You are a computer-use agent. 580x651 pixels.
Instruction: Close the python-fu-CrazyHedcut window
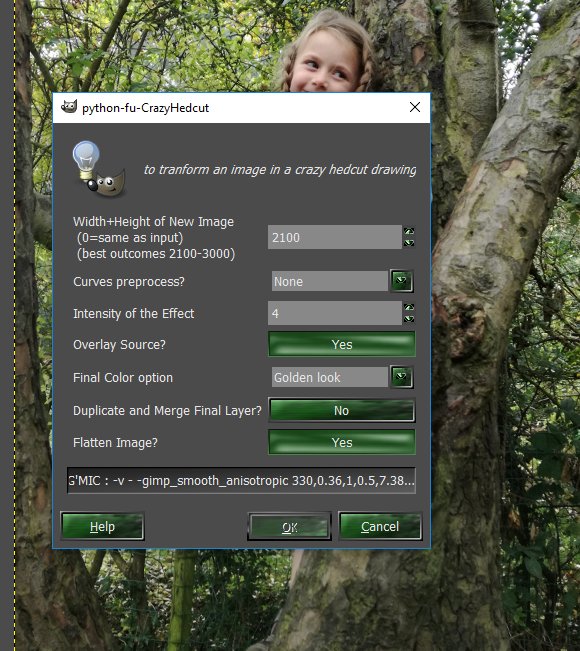coord(414,107)
